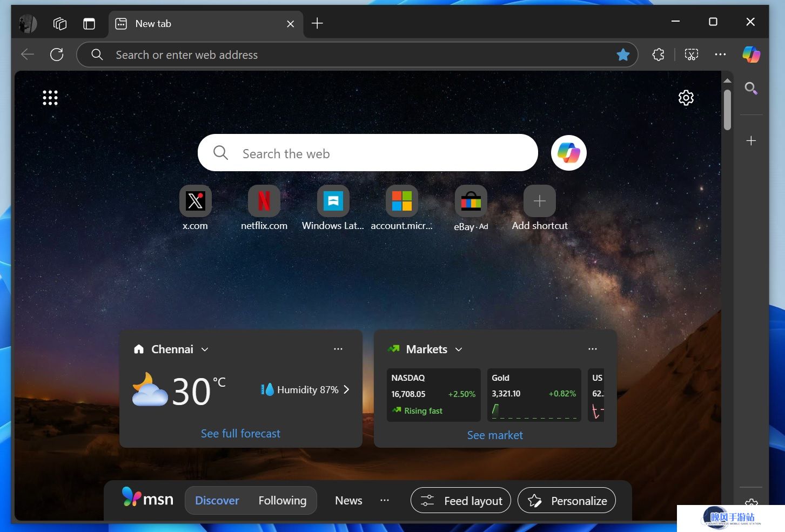Add a sidebar app with plus icon
Image resolution: width=785 pixels, height=532 pixels.
[751, 141]
